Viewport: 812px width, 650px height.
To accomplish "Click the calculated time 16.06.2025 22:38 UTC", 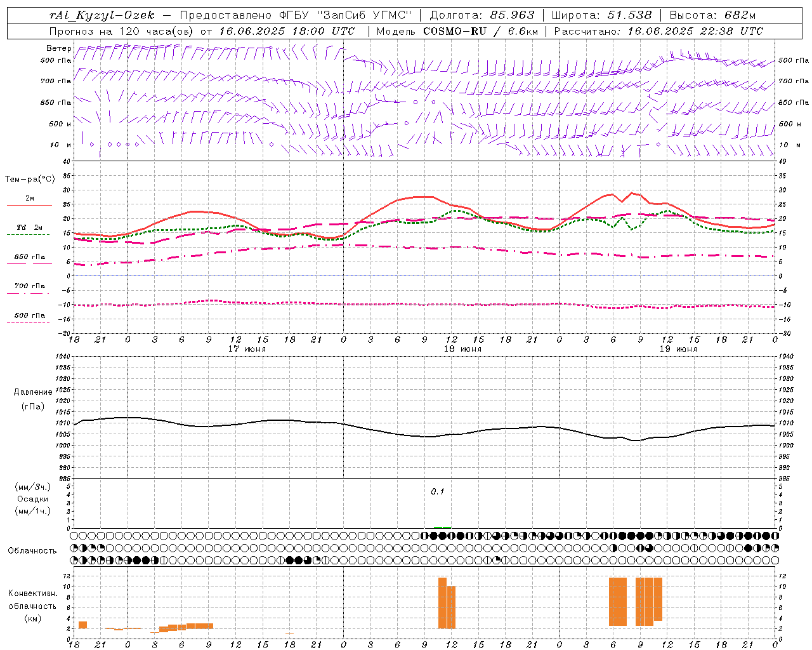I will [695, 31].
